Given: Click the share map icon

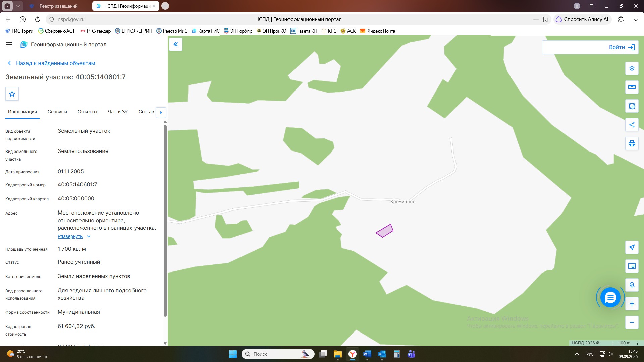Looking at the screenshot, I should (632, 125).
